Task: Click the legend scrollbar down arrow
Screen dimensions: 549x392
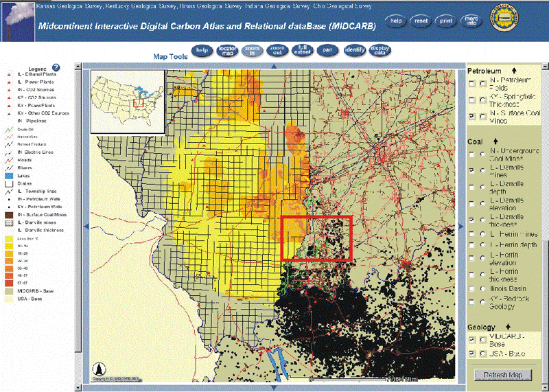Action: (x=78, y=388)
